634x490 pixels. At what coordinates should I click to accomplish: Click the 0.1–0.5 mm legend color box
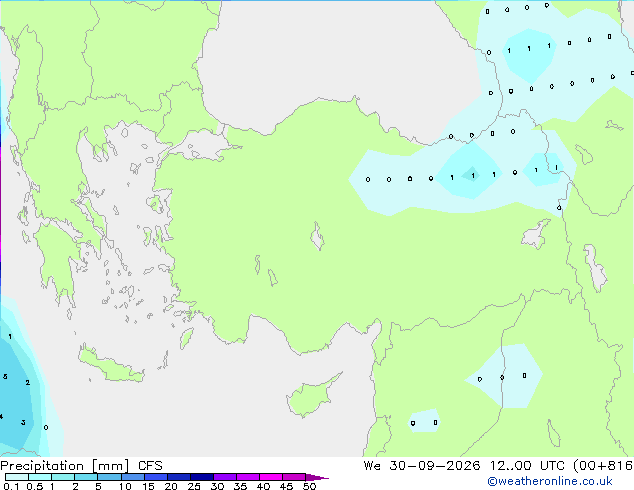[17, 477]
